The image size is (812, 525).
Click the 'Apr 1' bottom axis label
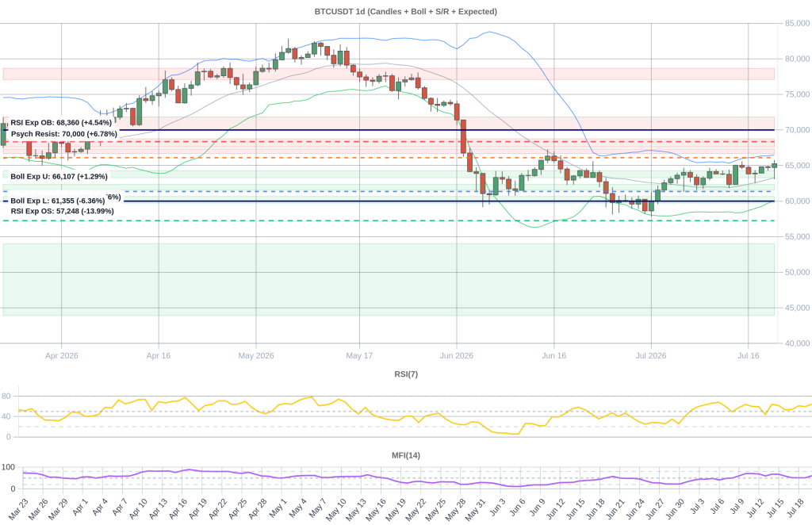coord(80,507)
